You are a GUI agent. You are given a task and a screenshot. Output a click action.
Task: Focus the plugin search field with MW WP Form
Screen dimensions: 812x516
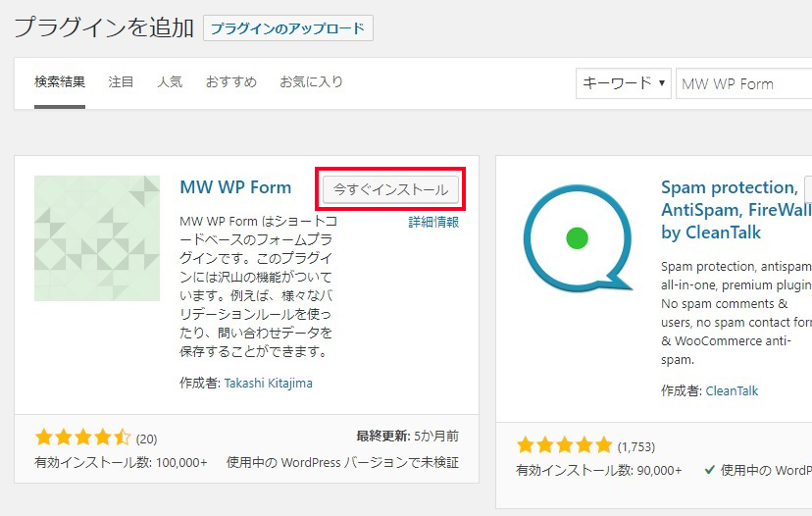pyautogui.click(x=743, y=84)
